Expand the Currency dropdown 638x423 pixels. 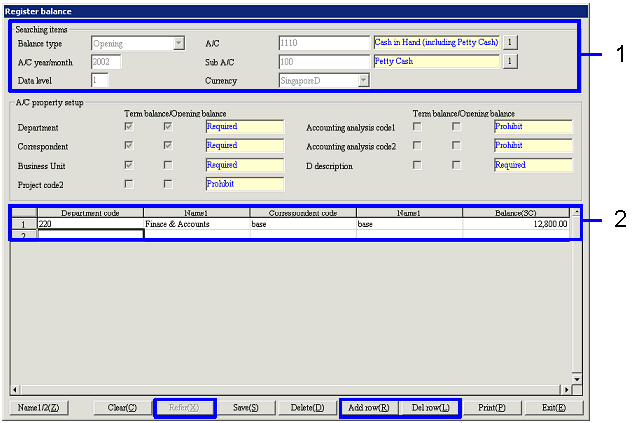click(x=363, y=79)
